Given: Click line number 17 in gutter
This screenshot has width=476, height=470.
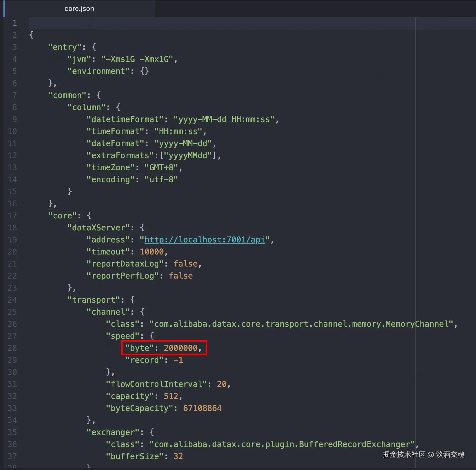Looking at the screenshot, I should coord(12,216).
